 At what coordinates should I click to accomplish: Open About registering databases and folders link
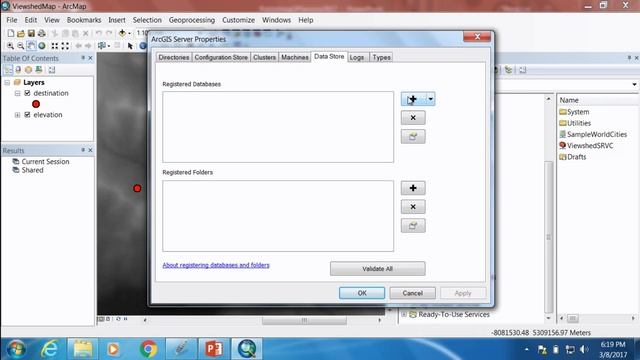point(216,265)
